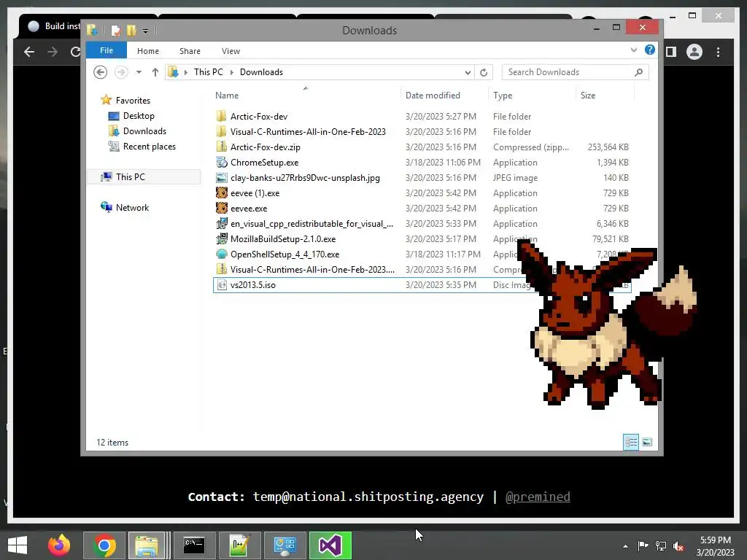The height and width of the screenshot is (560, 747).
Task: Open the Visual Studio taskbar icon
Action: pyautogui.click(x=330, y=545)
